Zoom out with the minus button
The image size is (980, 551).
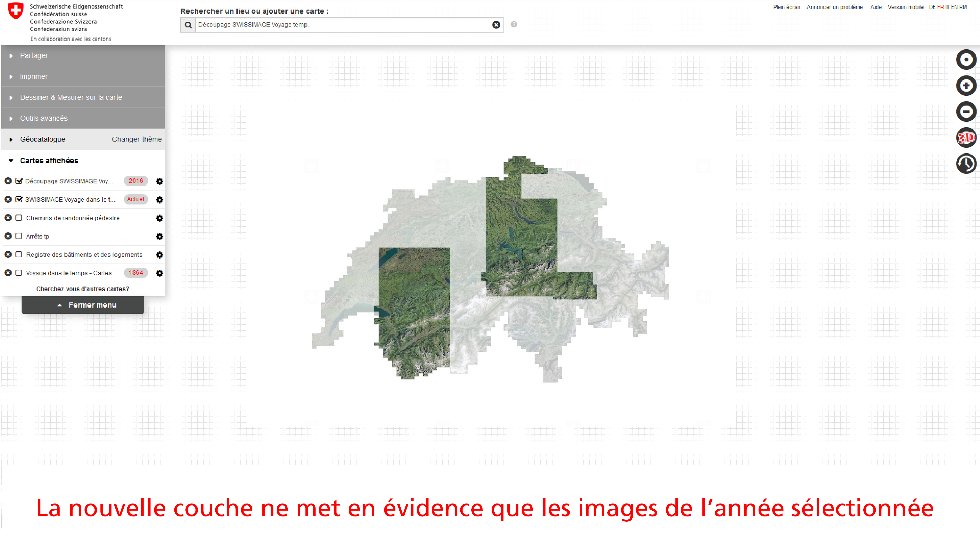click(966, 111)
